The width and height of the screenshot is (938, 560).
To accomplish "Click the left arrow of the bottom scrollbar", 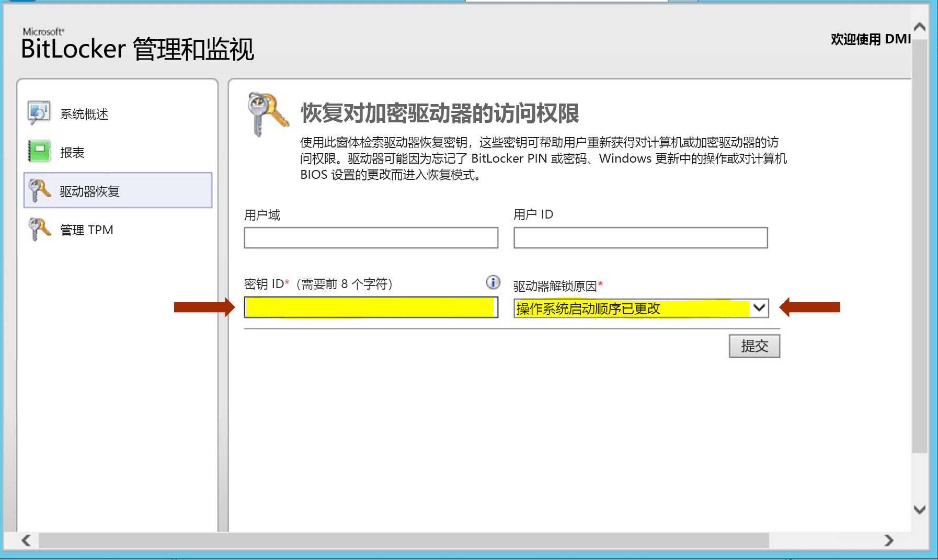I will pyautogui.click(x=26, y=541).
